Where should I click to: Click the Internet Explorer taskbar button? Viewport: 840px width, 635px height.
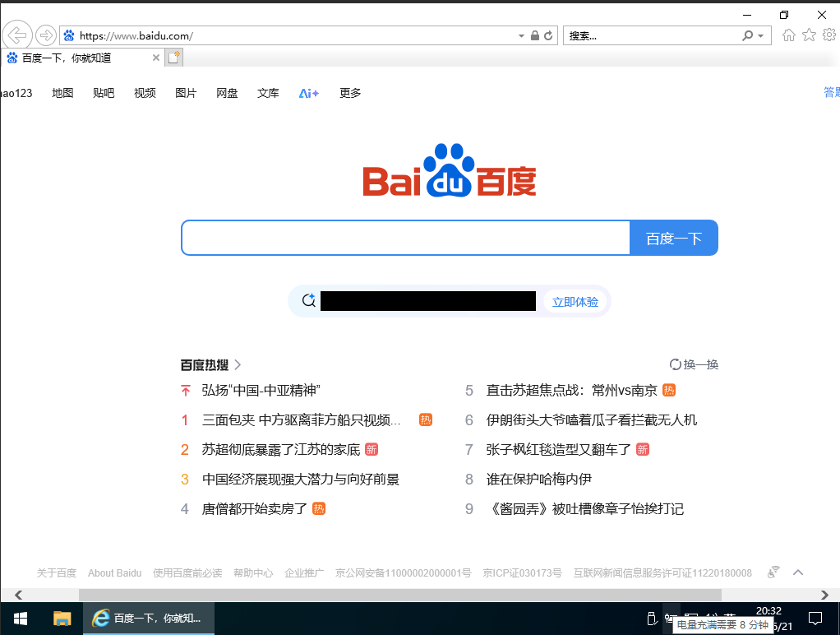coord(149,619)
